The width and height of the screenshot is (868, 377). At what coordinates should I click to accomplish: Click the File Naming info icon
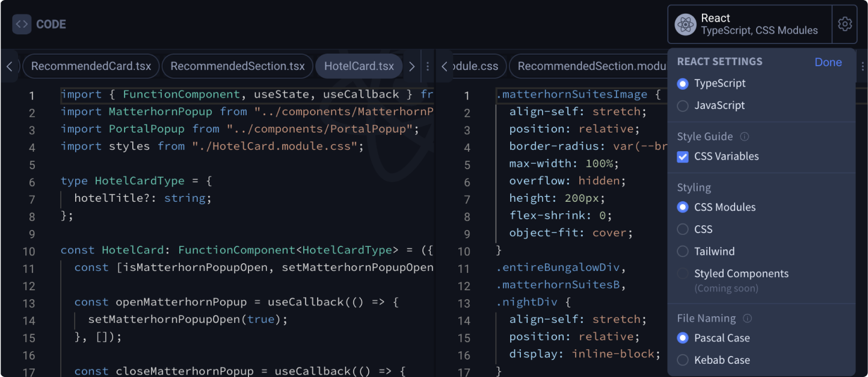click(x=748, y=319)
